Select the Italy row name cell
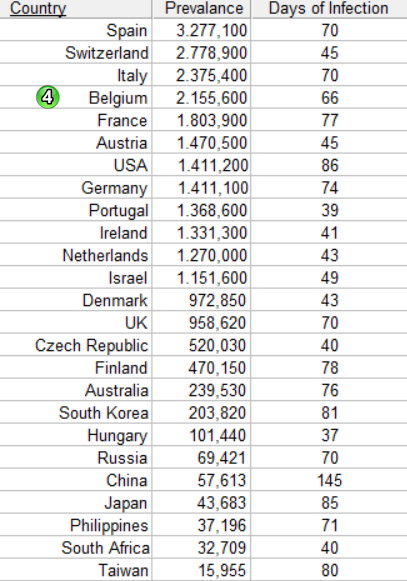Screen dimensions: 407x581 [x=76, y=75]
